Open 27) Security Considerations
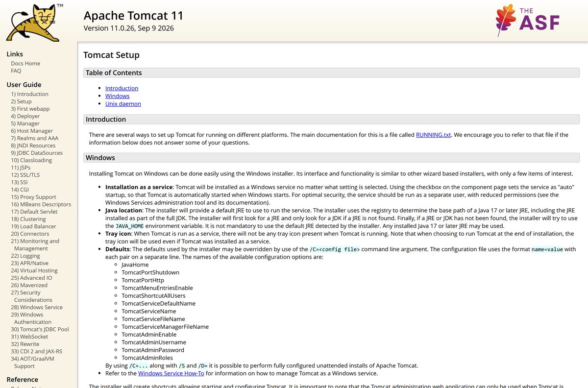 pyautogui.click(x=31, y=296)
